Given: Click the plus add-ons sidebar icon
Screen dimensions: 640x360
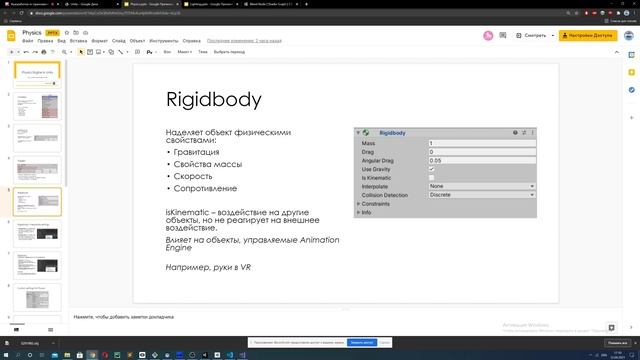Looking at the screenshot, I should tap(631, 118).
